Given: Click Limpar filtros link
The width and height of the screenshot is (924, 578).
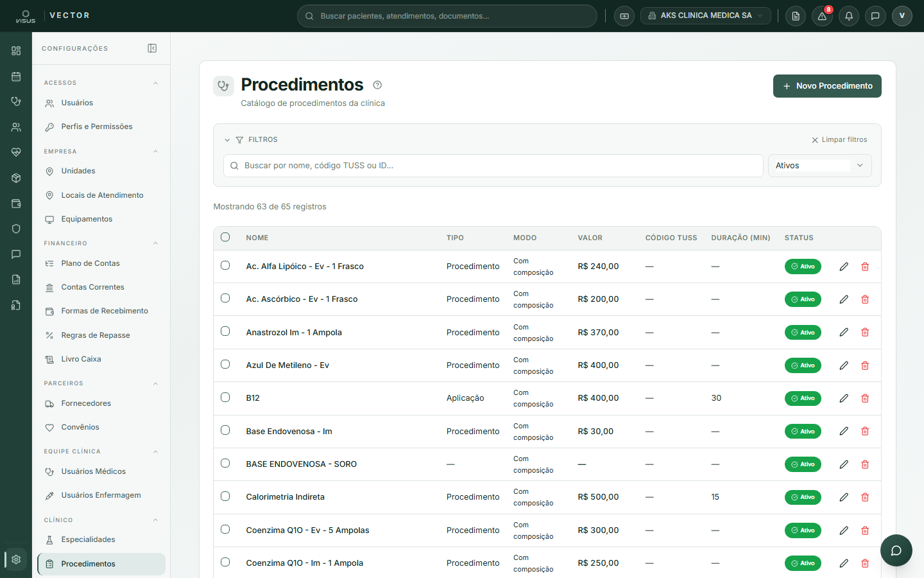Looking at the screenshot, I should pos(839,140).
